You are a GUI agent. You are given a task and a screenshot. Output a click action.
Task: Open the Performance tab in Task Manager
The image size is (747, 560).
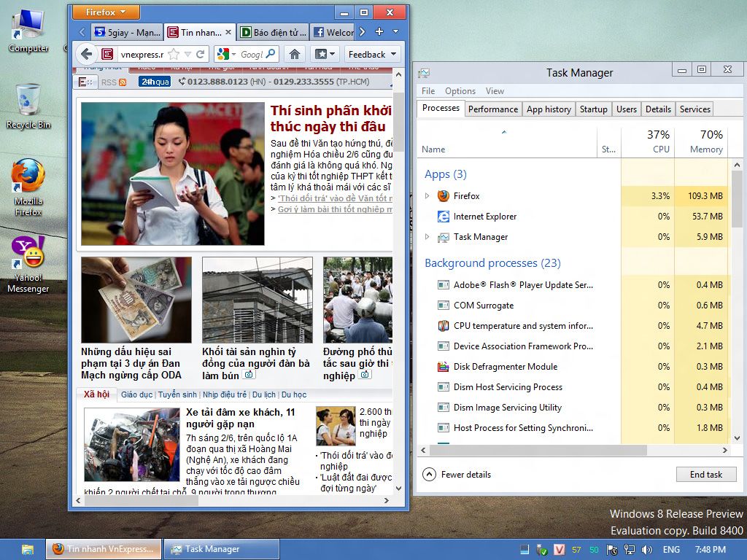493,109
